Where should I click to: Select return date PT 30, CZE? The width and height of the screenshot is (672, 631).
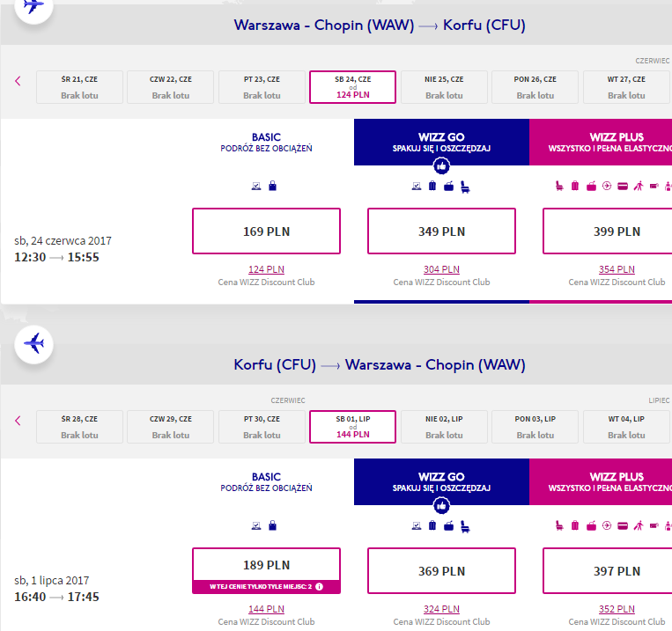(x=262, y=427)
